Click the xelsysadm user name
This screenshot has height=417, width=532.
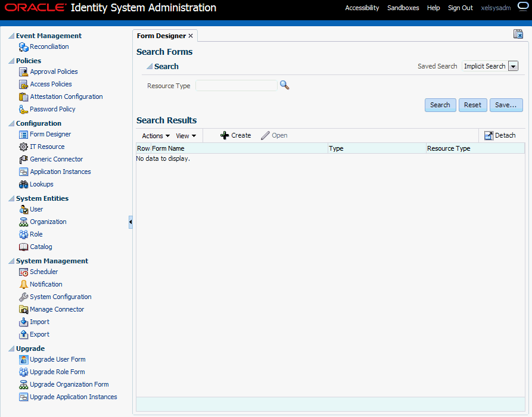[496, 8]
